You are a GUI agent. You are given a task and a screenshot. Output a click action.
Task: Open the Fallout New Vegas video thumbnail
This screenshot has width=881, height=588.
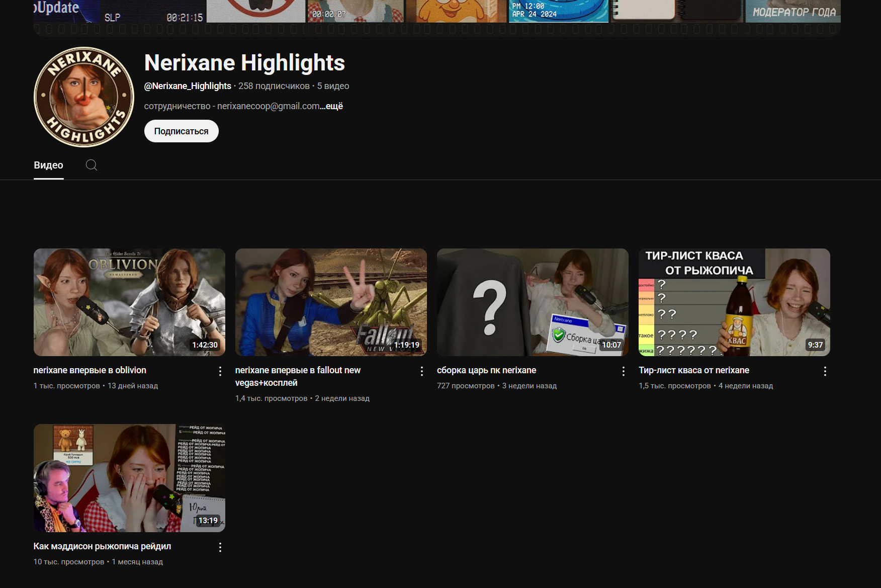(331, 302)
